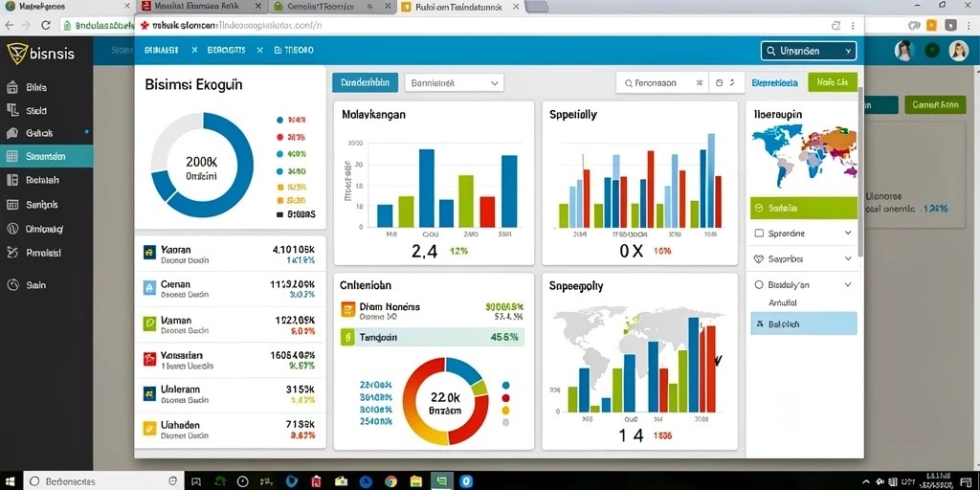Open the Bennielnek dropdown
Screen dimensions: 980x490
pos(455,82)
